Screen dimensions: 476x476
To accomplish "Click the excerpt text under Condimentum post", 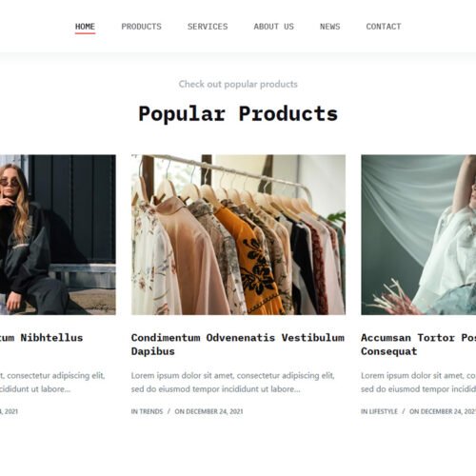I will (x=232, y=383).
